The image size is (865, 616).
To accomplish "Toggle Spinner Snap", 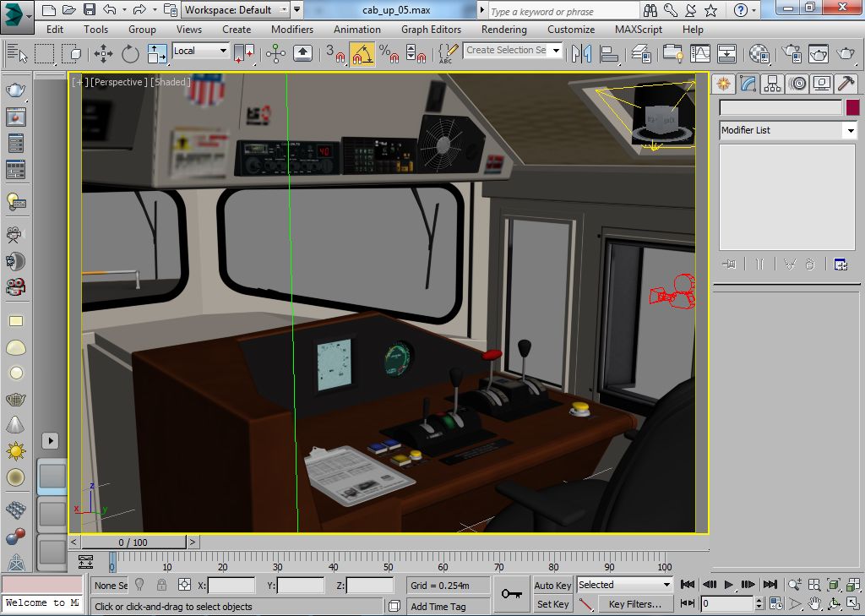I will click(x=416, y=53).
